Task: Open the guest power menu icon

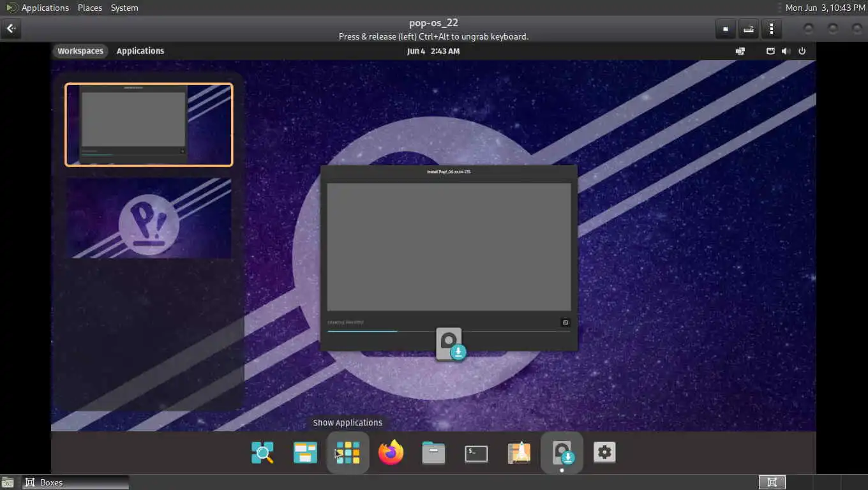Action: tap(802, 51)
